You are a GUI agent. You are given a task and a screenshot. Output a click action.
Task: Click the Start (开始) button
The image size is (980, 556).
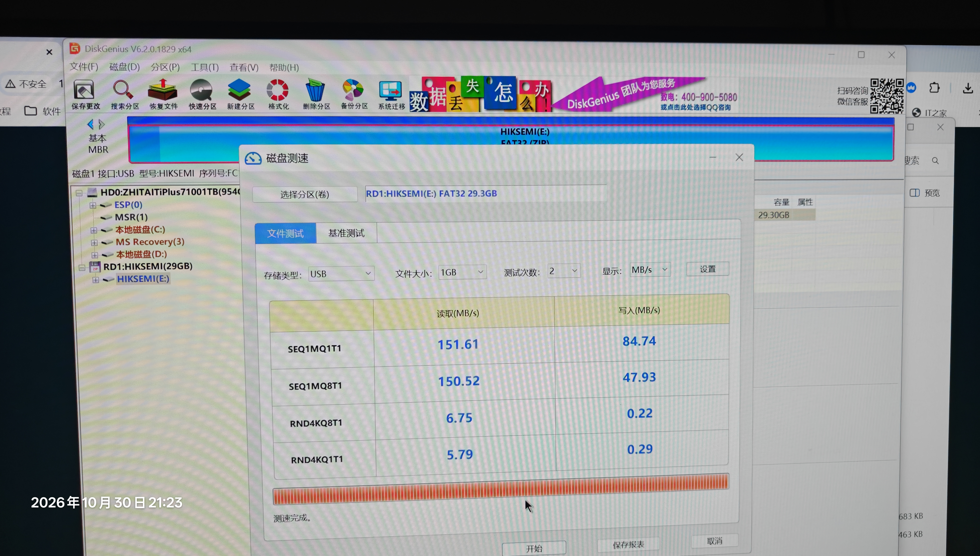[x=534, y=548]
